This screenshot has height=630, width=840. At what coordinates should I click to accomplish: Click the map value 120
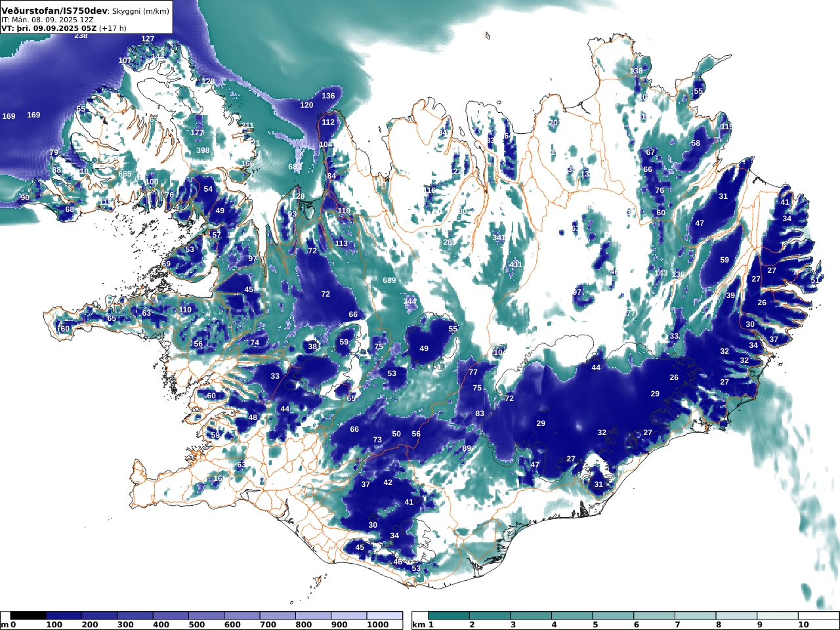click(306, 105)
